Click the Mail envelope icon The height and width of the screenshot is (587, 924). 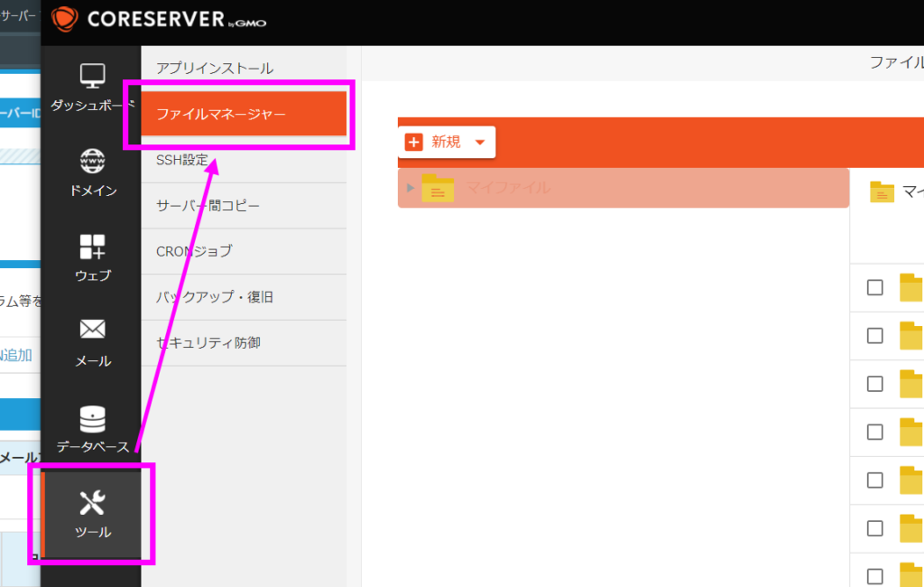pos(92,330)
